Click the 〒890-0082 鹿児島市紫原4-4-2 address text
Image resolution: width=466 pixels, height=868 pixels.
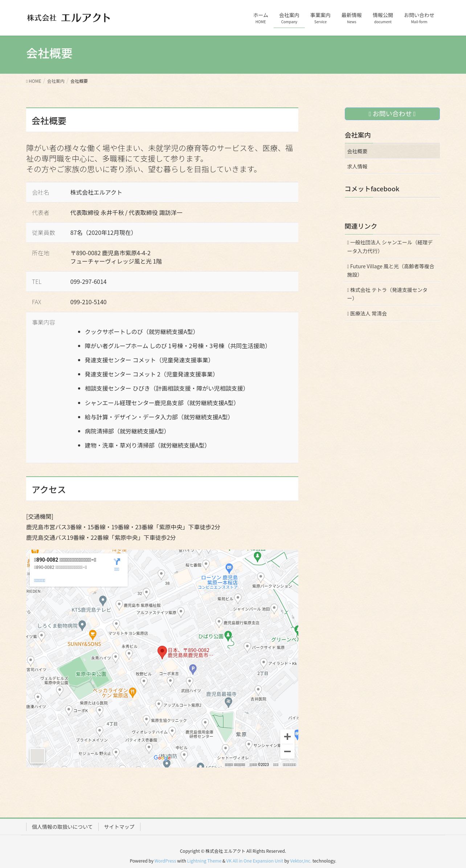tap(110, 253)
